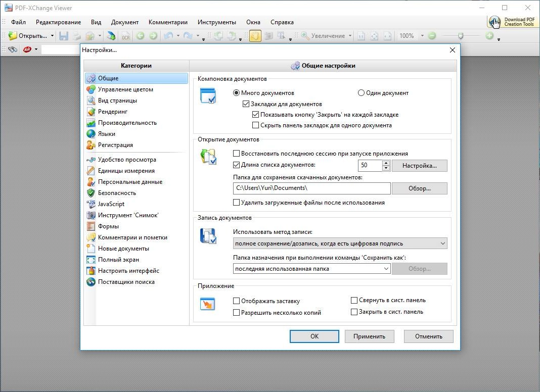The width and height of the screenshot is (540, 392).
Task: Click the fit width zoom icon
Action: [x=388, y=36]
